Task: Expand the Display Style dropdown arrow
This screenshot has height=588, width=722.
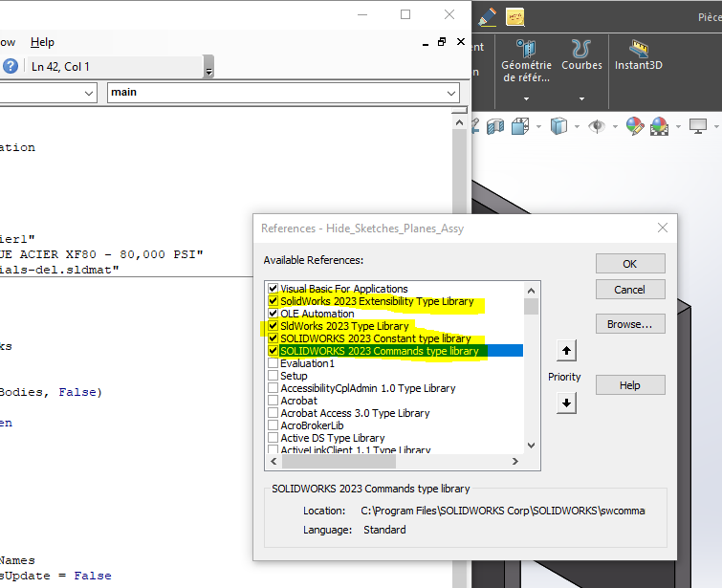Action: [577, 126]
